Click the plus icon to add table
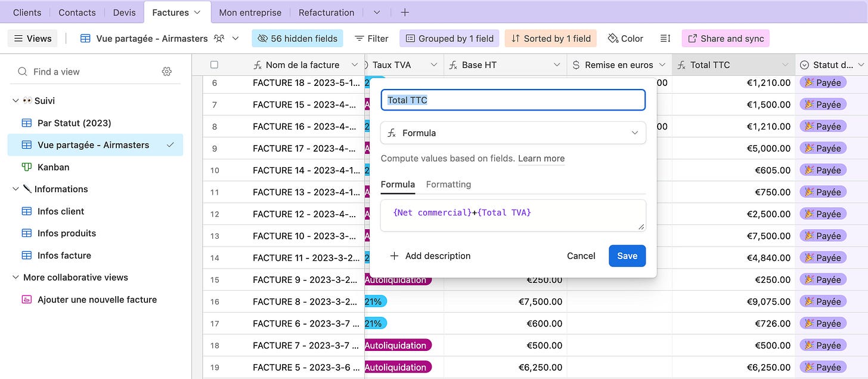 [405, 13]
